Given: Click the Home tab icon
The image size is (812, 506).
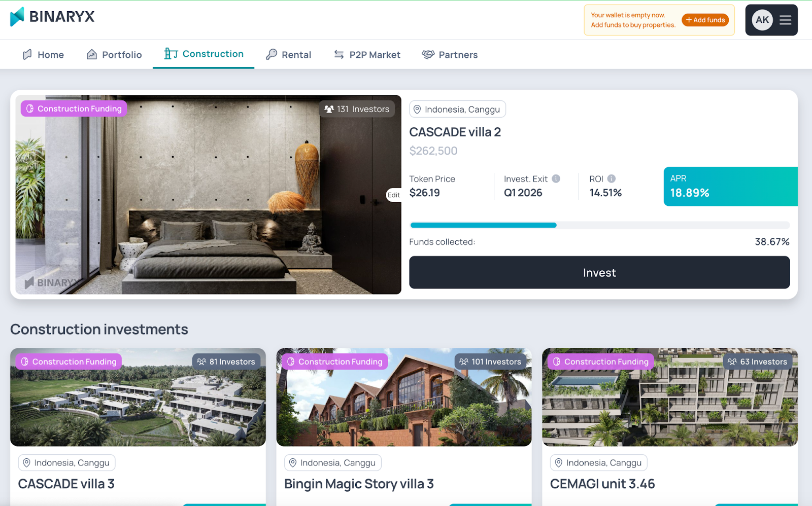Looking at the screenshot, I should pyautogui.click(x=27, y=54).
